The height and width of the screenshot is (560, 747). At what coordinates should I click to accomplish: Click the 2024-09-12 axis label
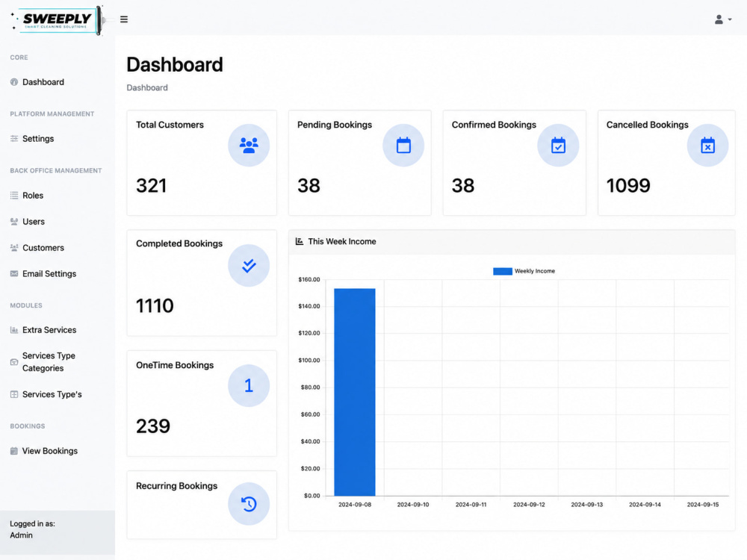pos(529,504)
